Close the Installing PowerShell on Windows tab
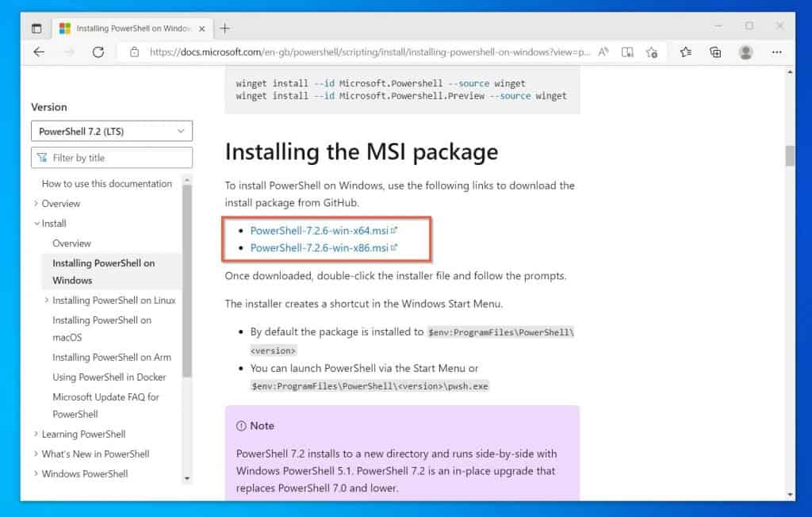The image size is (812, 517). point(202,29)
